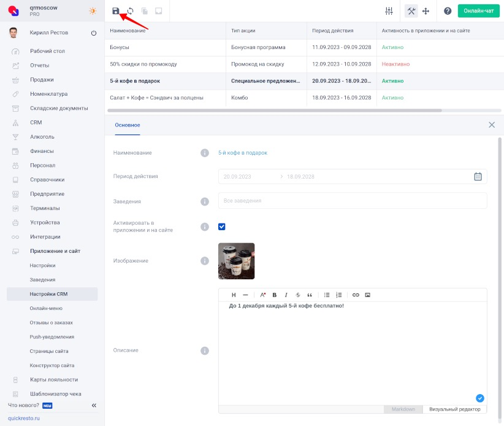Click the copy record icon in toolbar
Image resolution: width=504 pixels, height=426 pixels.
[x=145, y=11]
